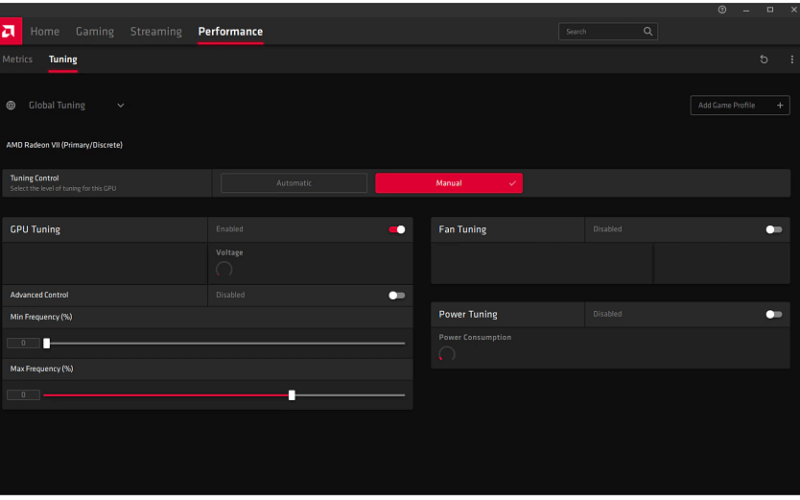The image size is (800, 500).
Task: Click the Voltage gauge dial
Action: click(x=224, y=269)
